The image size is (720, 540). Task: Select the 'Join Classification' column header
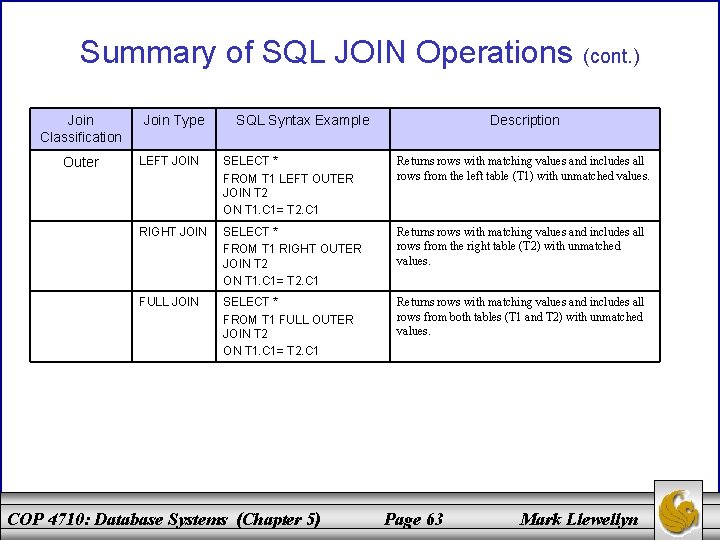(81, 129)
